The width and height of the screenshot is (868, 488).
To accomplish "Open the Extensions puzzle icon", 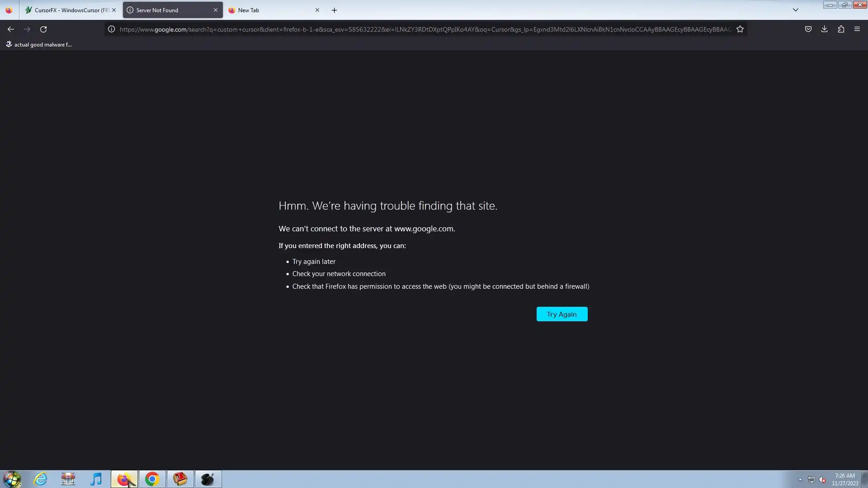I will [x=841, y=29].
